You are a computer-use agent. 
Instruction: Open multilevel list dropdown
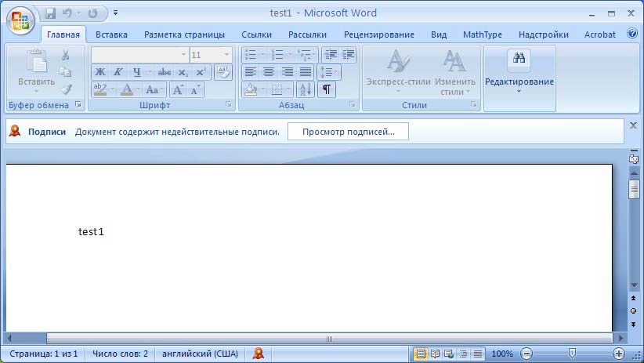click(x=314, y=55)
